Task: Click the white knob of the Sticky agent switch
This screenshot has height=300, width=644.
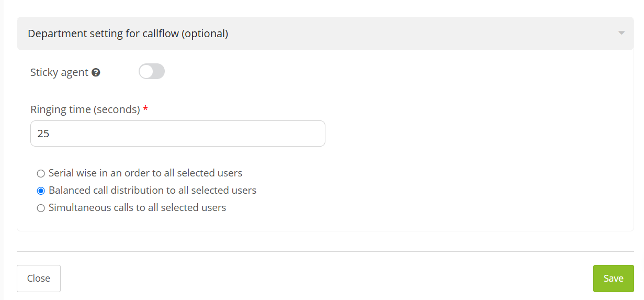Action: pyautogui.click(x=146, y=72)
